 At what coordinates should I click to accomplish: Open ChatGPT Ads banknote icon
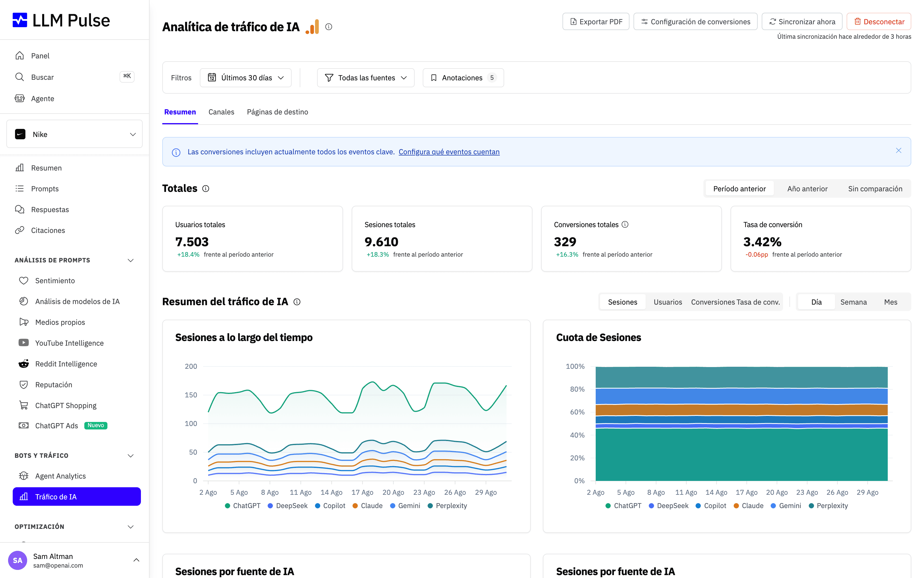[24, 425]
